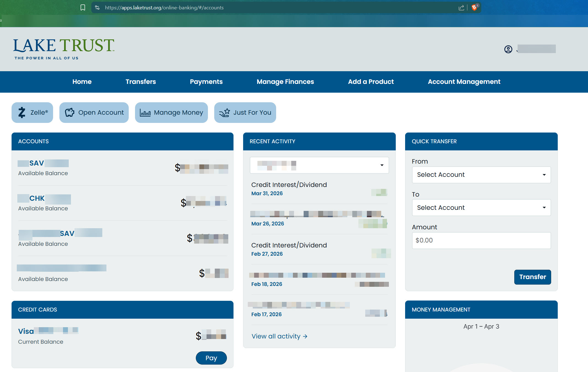The image size is (588, 372).
Task: Open the Visa credit card account
Action: (x=48, y=331)
